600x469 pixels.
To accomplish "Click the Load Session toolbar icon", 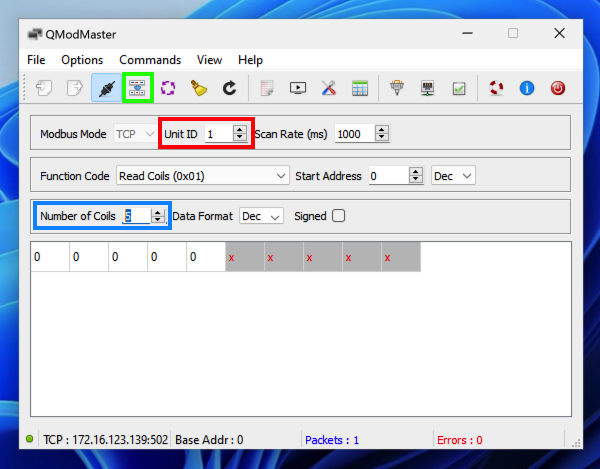I will pyautogui.click(x=44, y=88).
